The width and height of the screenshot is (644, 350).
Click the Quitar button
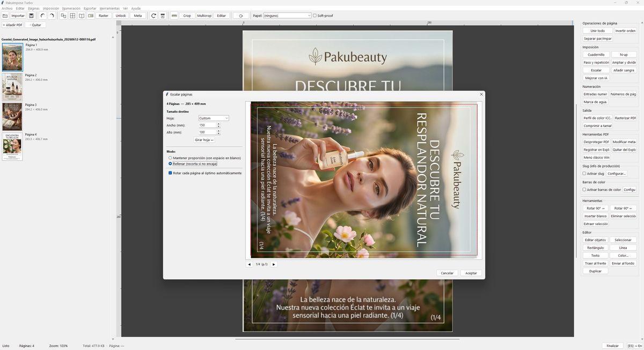coord(35,25)
